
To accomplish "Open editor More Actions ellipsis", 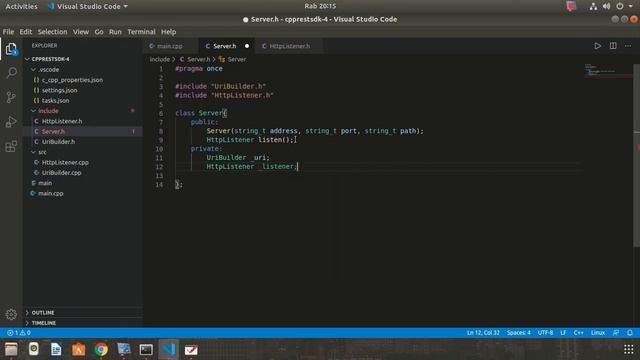I will click(628, 46).
